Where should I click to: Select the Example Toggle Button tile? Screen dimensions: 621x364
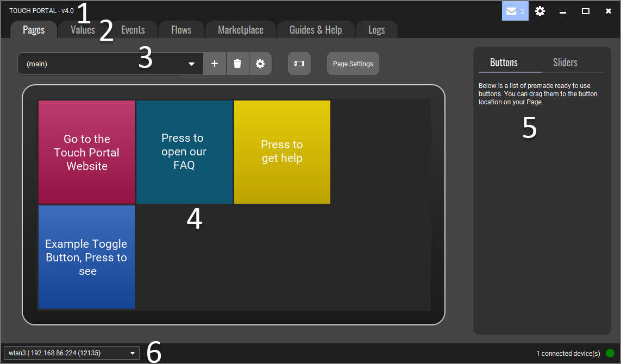point(86,257)
